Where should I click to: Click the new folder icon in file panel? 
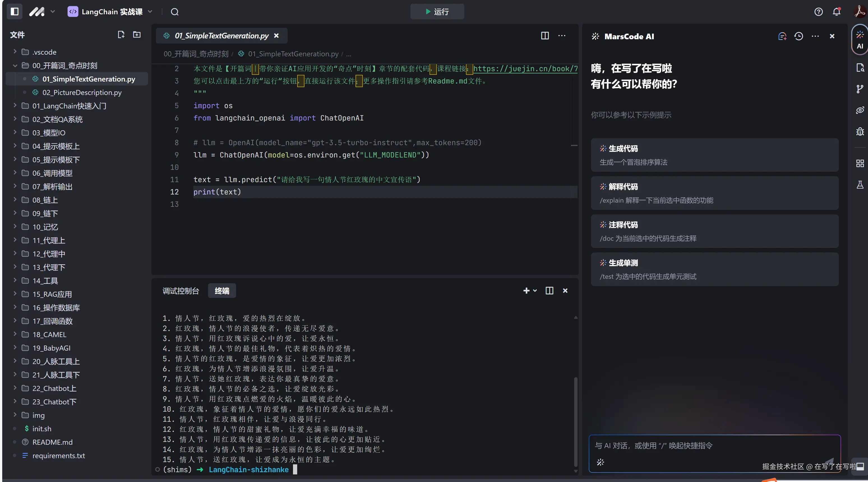(137, 35)
